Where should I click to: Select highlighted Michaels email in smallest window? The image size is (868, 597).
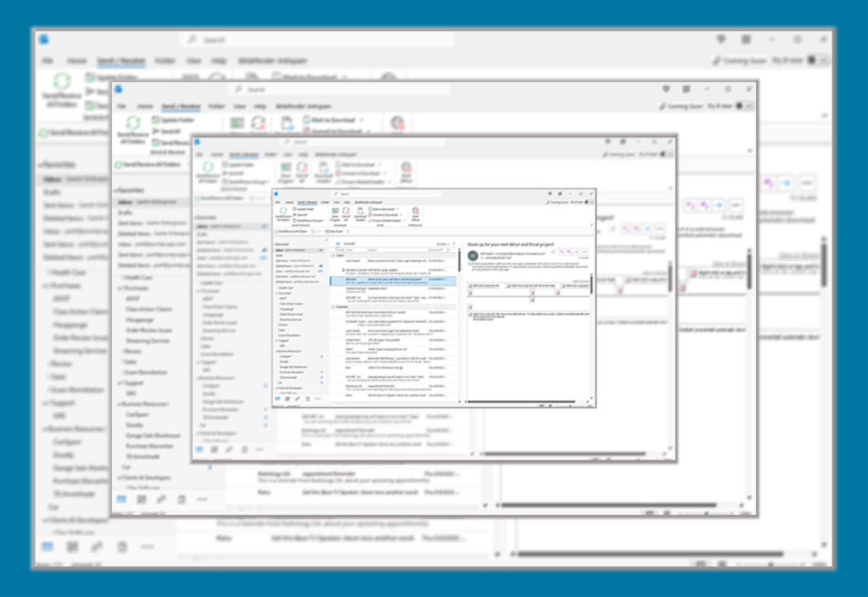[x=393, y=281]
